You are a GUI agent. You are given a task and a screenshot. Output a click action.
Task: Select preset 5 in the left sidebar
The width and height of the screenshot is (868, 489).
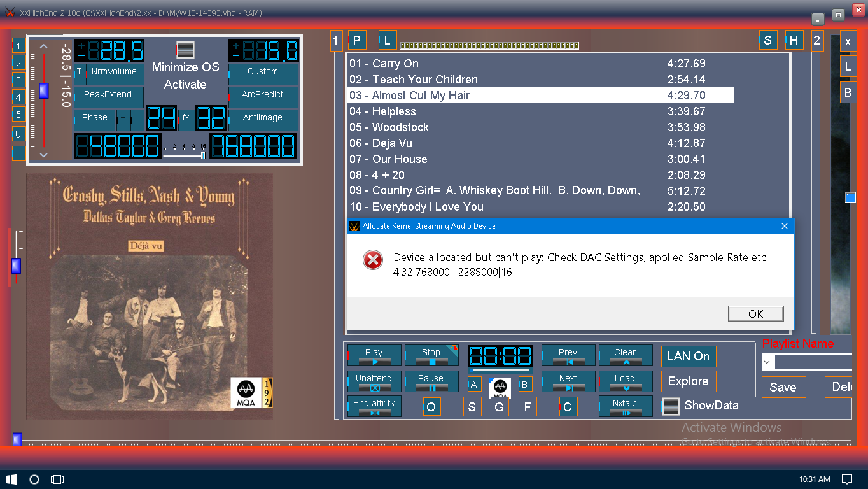pyautogui.click(x=19, y=115)
